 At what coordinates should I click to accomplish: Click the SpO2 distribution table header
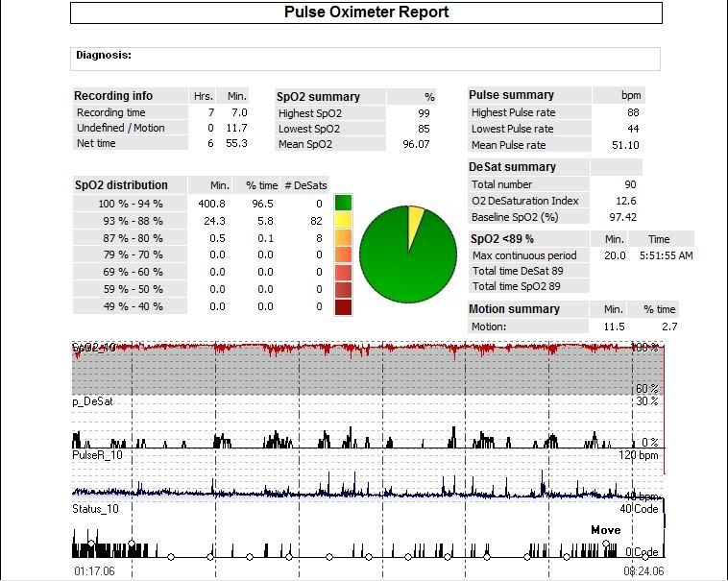[121, 185]
